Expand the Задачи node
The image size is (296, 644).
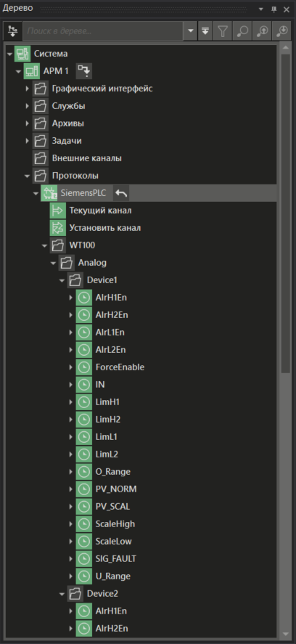(x=27, y=140)
